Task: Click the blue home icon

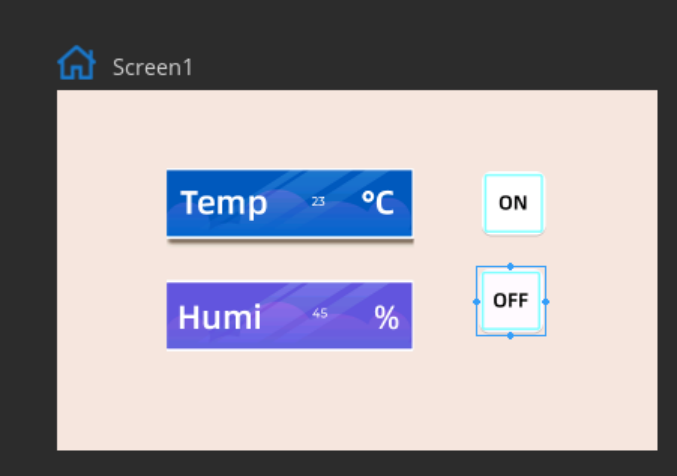Action: point(76,63)
